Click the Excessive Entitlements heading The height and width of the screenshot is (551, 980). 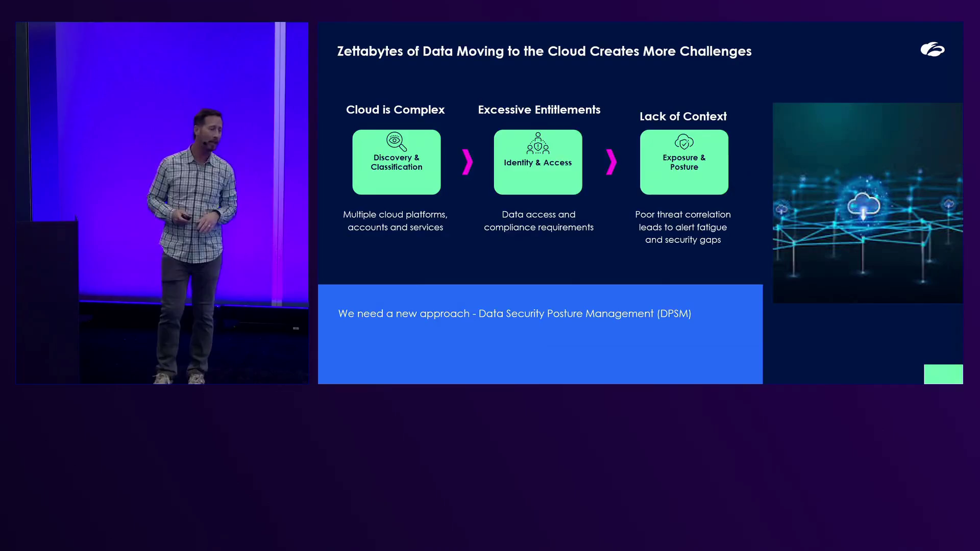pyautogui.click(x=539, y=110)
